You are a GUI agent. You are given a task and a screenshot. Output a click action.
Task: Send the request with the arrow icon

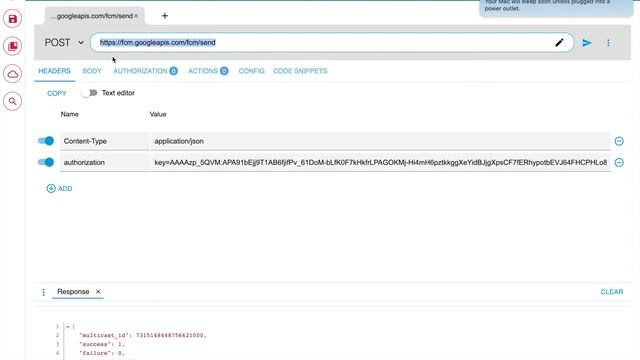(587, 43)
